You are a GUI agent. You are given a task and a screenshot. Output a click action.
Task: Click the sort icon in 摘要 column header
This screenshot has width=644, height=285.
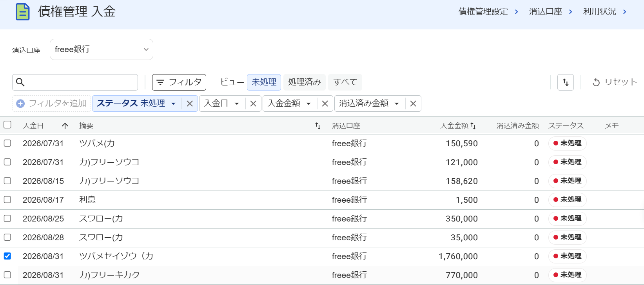(318, 126)
